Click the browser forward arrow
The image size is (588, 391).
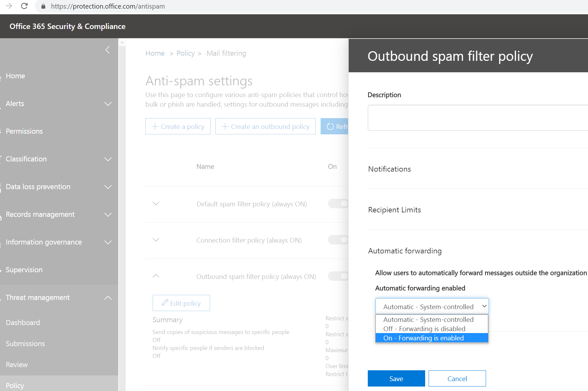(x=9, y=6)
